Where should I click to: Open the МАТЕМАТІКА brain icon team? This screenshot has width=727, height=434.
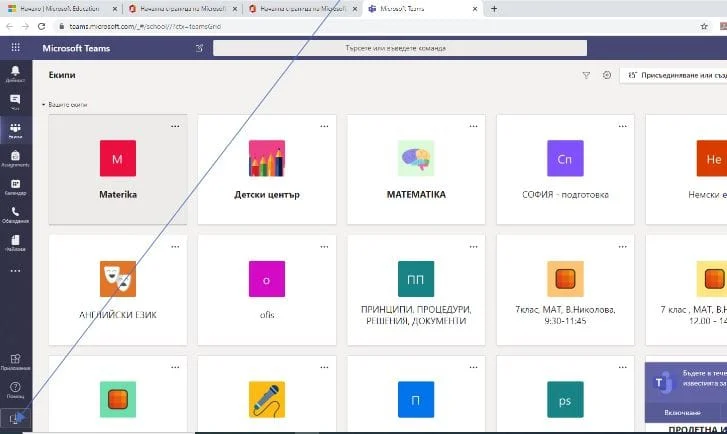(x=416, y=170)
